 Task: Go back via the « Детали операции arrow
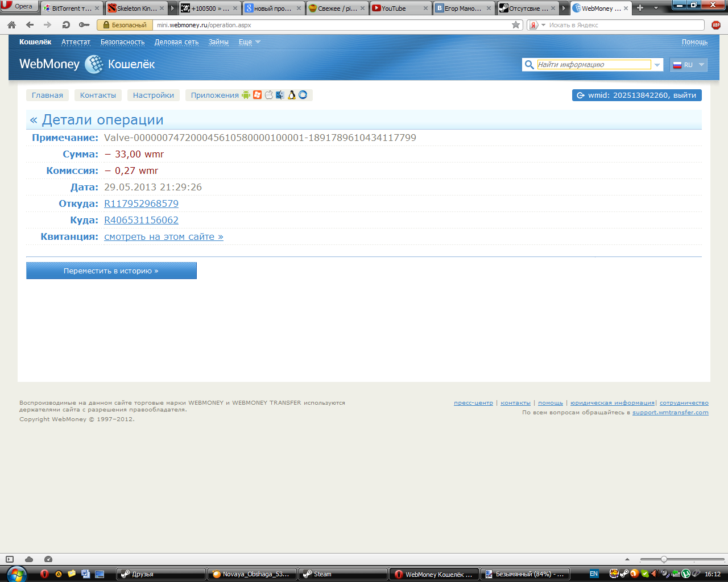coord(34,120)
